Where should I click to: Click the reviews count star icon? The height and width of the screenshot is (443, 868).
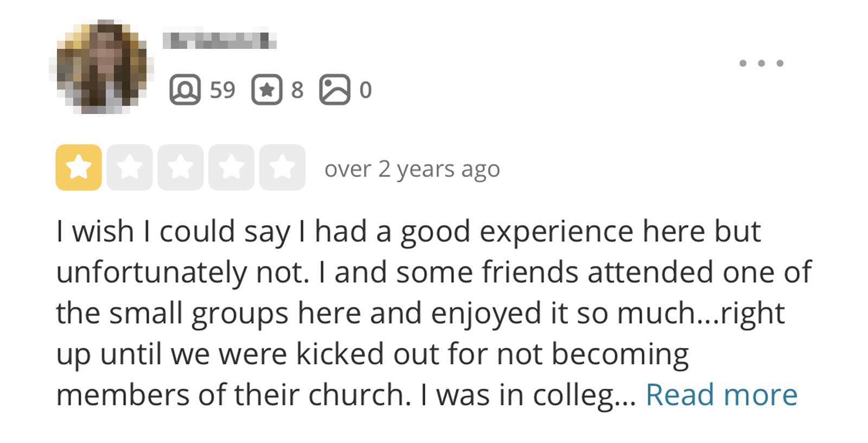(x=267, y=90)
